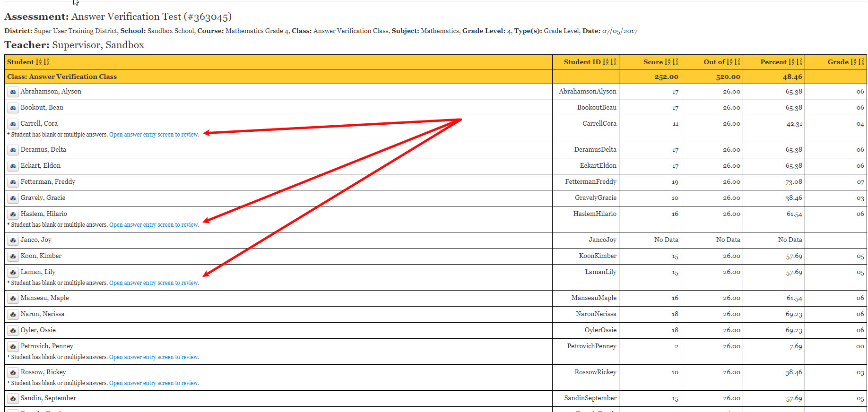Sort Out of column descending Z-A icon
868x412 pixels.
(738, 62)
